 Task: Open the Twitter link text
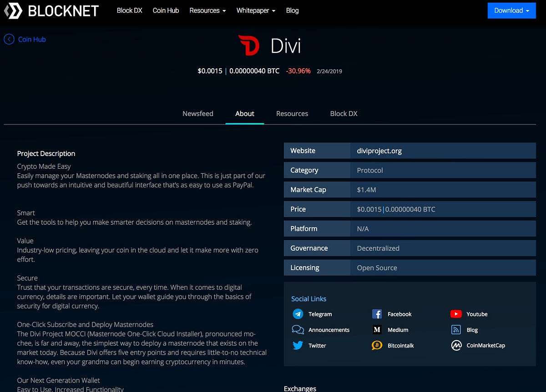click(x=317, y=346)
